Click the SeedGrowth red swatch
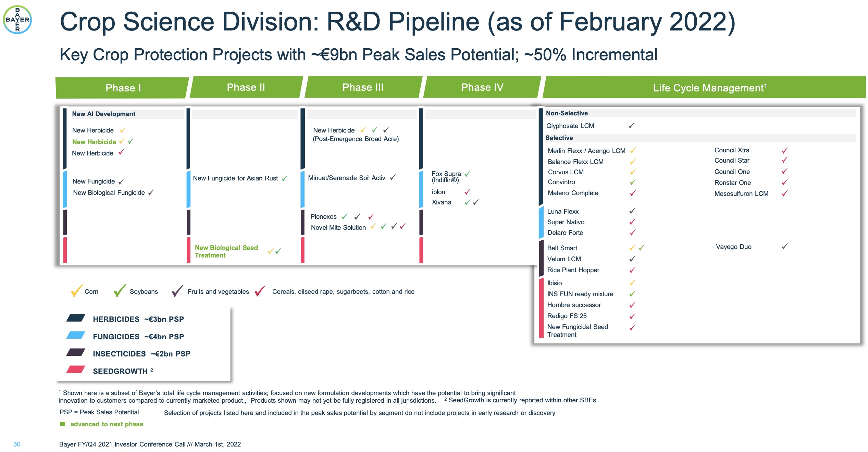 [x=76, y=369]
